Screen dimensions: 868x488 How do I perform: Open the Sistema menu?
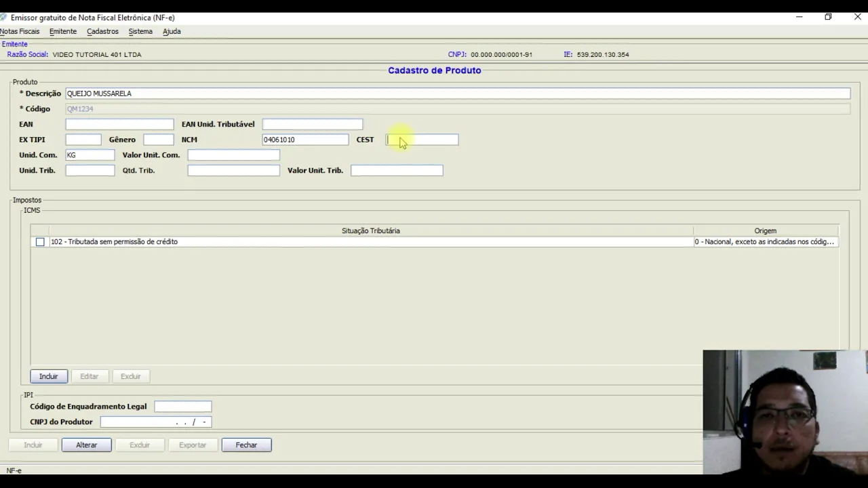(x=140, y=31)
